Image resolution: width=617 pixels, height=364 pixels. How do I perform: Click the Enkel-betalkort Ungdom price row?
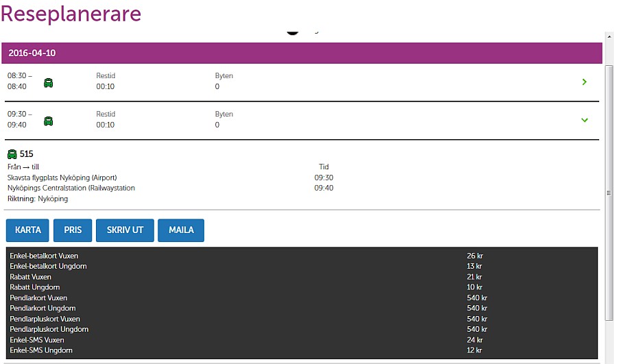point(302,267)
